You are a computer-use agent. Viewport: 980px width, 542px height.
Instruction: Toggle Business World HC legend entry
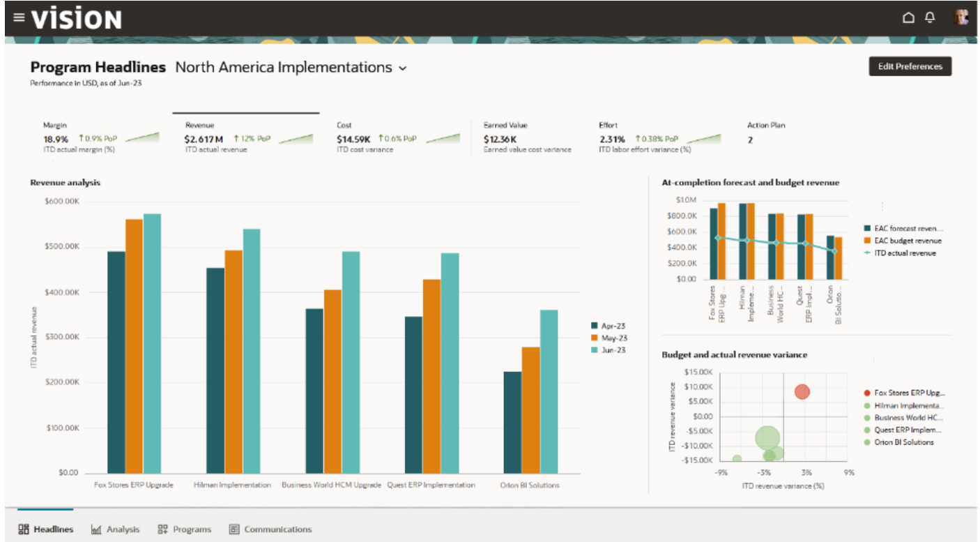pos(903,418)
